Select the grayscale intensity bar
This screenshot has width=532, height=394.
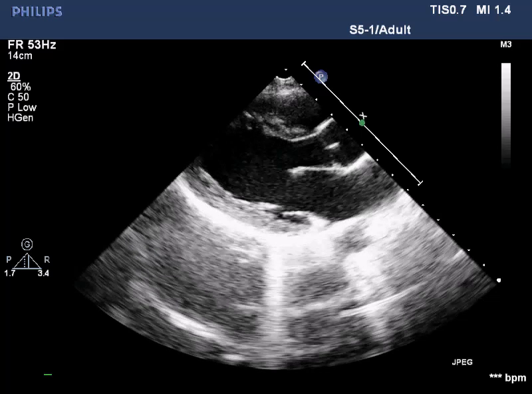(x=506, y=113)
